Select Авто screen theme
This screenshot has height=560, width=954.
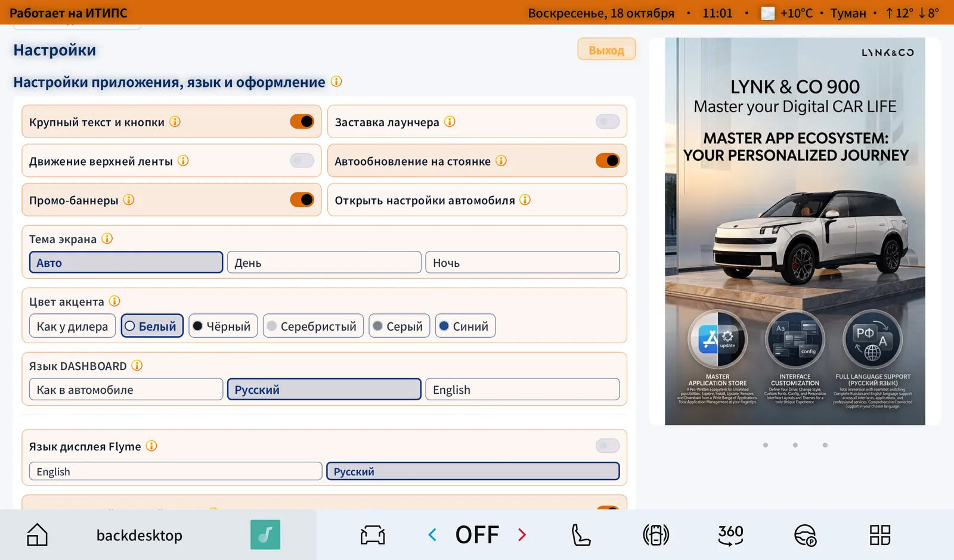(126, 263)
